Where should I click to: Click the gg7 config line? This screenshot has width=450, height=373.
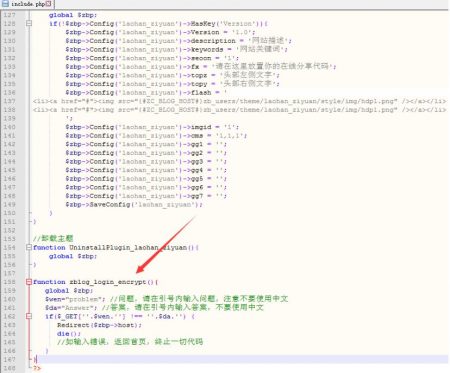[x=146, y=196]
